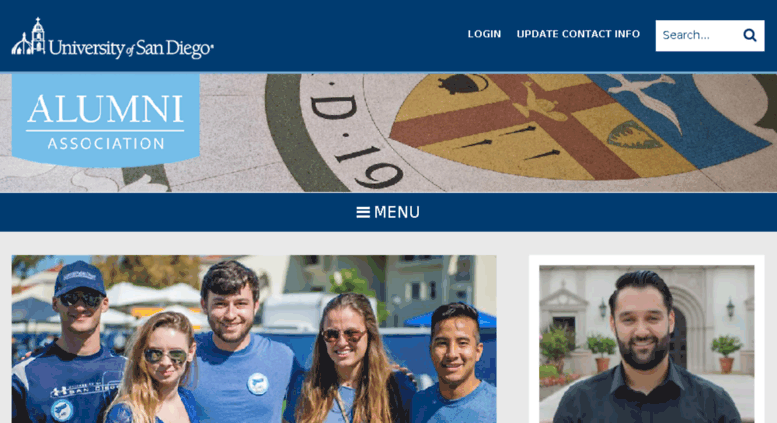Click the round pin on the blue t-shirt
The height and width of the screenshot is (423, 777).
[258, 384]
